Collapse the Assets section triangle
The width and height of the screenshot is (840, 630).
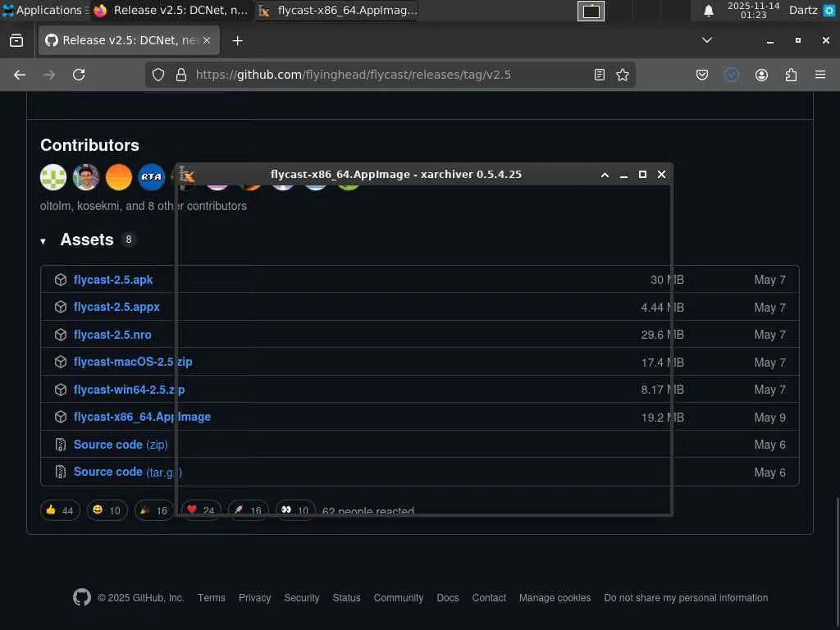(x=43, y=241)
